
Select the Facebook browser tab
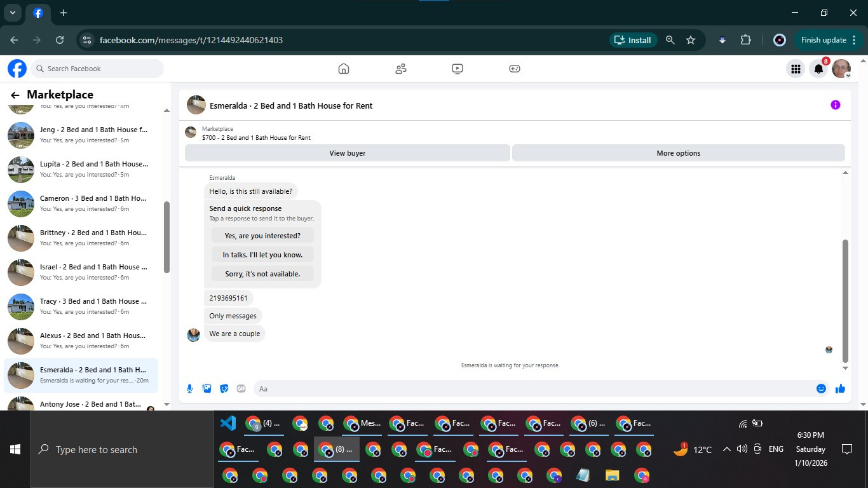[x=38, y=13]
